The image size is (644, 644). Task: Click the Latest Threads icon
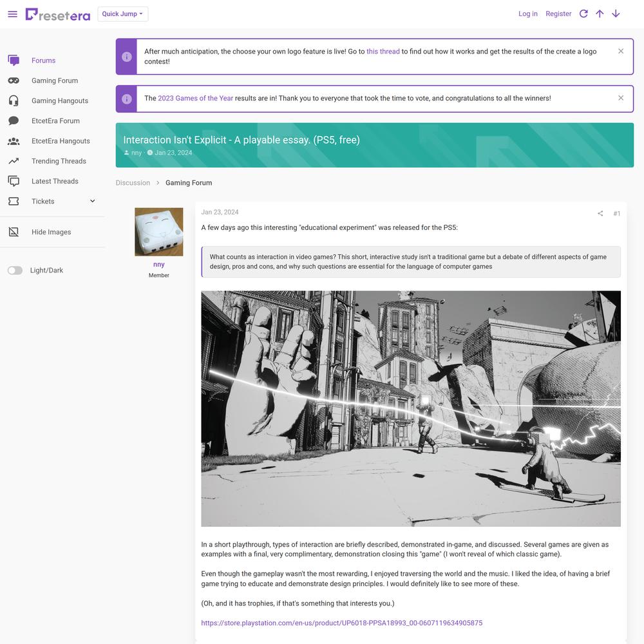tap(14, 181)
